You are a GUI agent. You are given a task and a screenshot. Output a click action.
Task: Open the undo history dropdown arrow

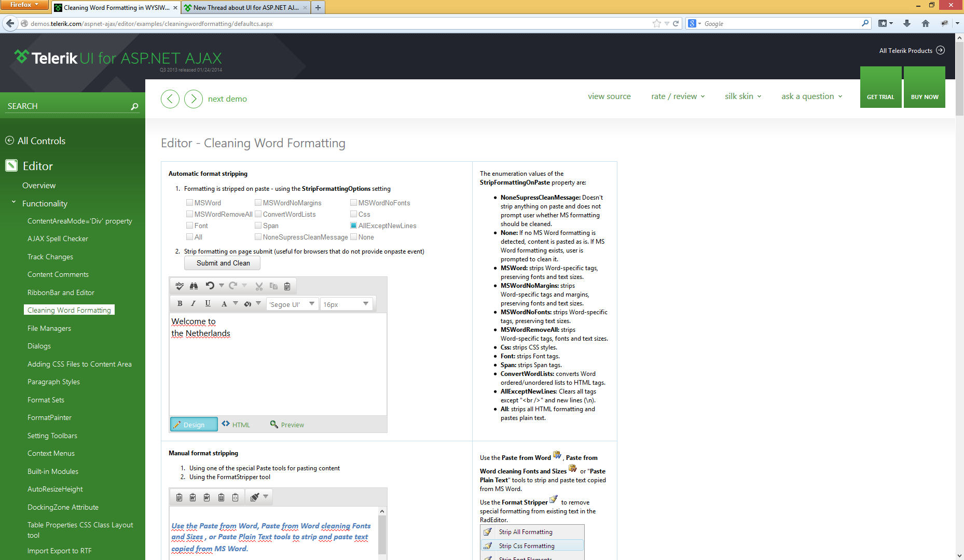click(222, 286)
